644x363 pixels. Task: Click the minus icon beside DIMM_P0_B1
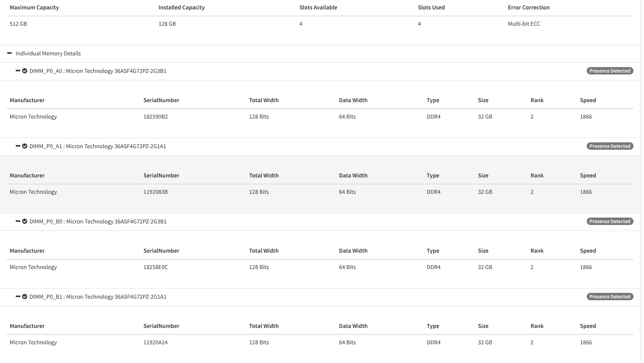pos(18,296)
